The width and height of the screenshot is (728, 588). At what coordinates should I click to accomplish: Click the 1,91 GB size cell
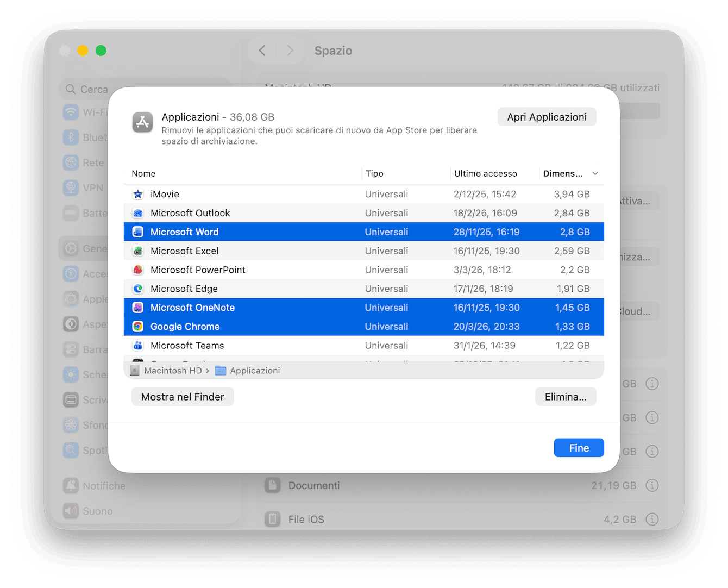coord(573,289)
